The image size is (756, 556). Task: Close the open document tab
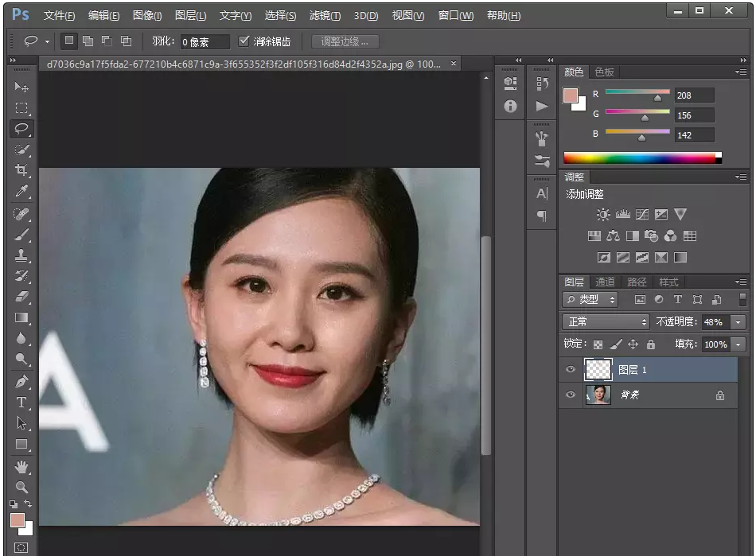tap(454, 63)
